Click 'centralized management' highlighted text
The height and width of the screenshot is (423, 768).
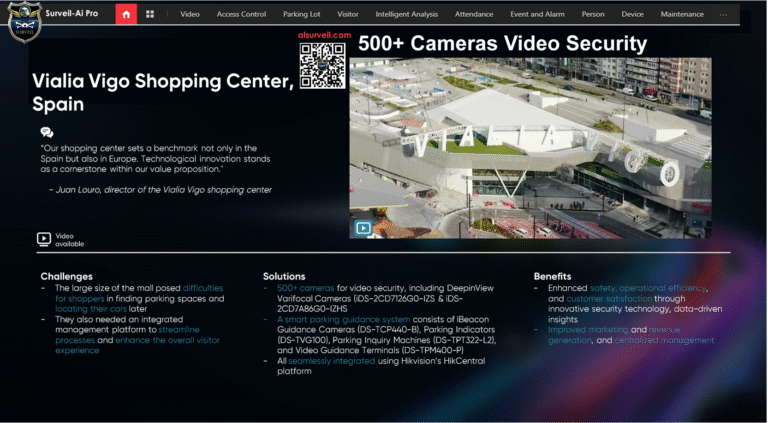664,340
